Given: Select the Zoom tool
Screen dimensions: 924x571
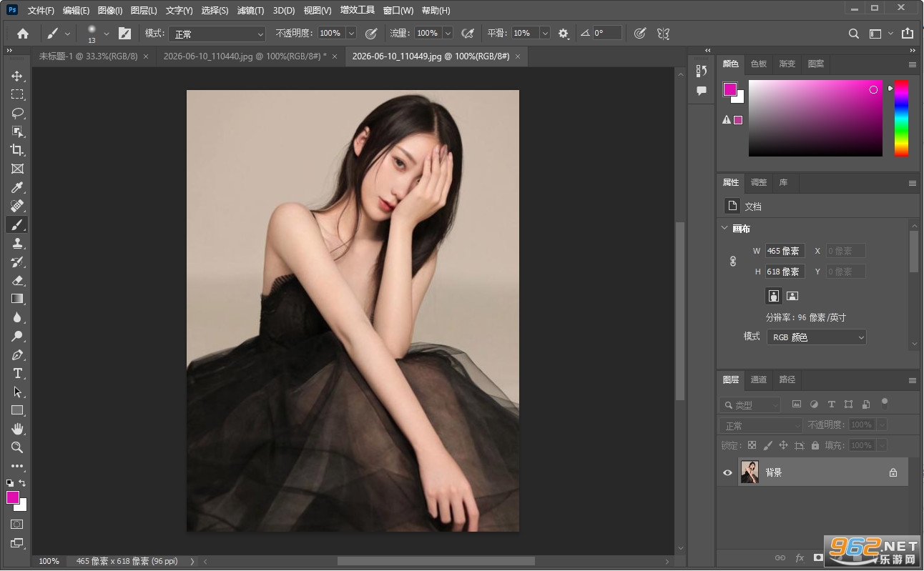Looking at the screenshot, I should [x=17, y=447].
